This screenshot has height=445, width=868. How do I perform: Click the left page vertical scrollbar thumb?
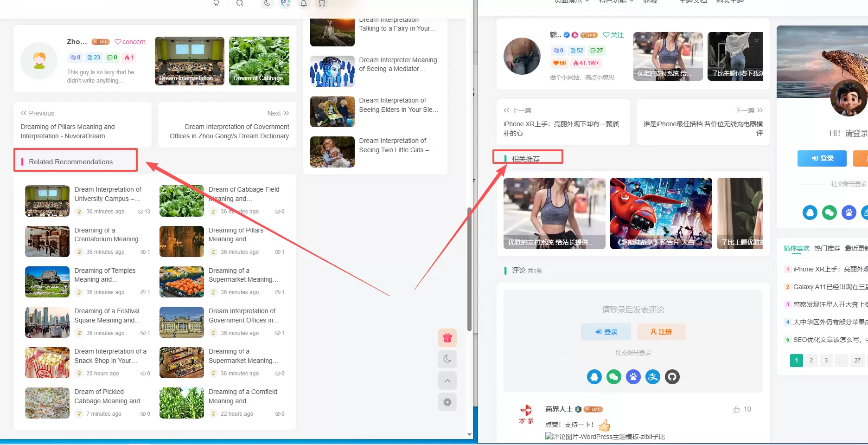(469, 269)
